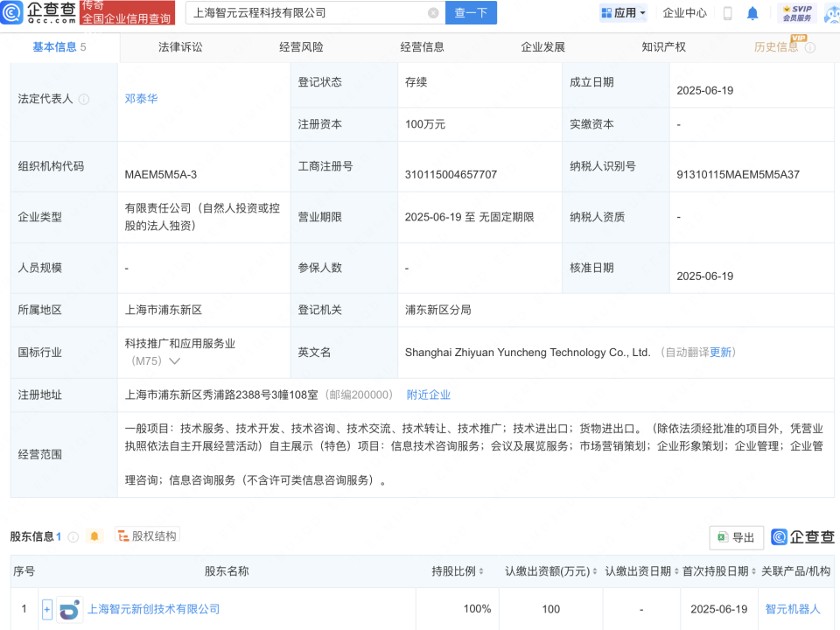Select the English name Shanghai Zhiyuan Yuncheng text
Screen dimensions: 840x630
[x=527, y=353]
